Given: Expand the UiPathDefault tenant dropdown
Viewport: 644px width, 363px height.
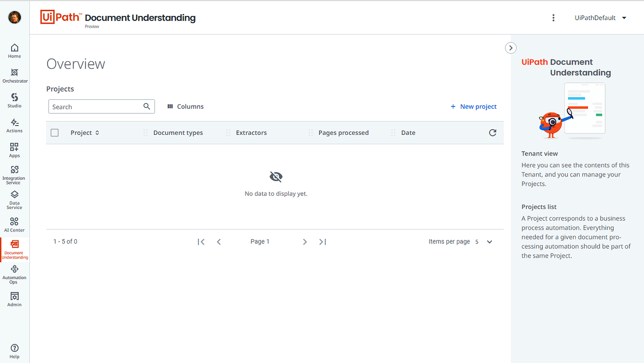Looking at the screenshot, I should tap(601, 17).
